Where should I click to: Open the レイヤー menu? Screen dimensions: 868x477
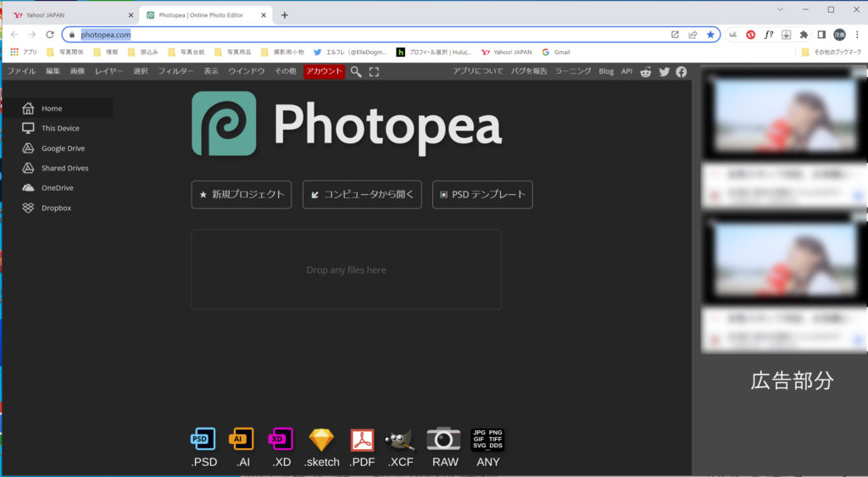pyautogui.click(x=108, y=71)
